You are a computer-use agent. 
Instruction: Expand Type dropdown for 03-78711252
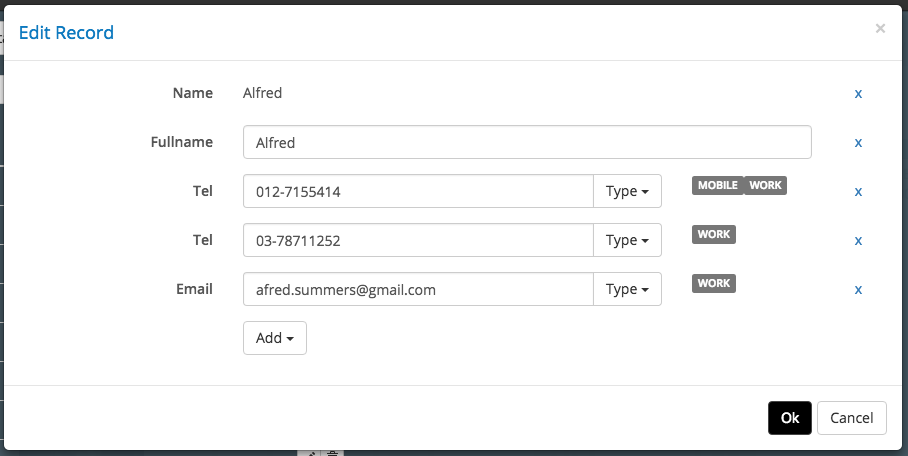pyautogui.click(x=627, y=240)
